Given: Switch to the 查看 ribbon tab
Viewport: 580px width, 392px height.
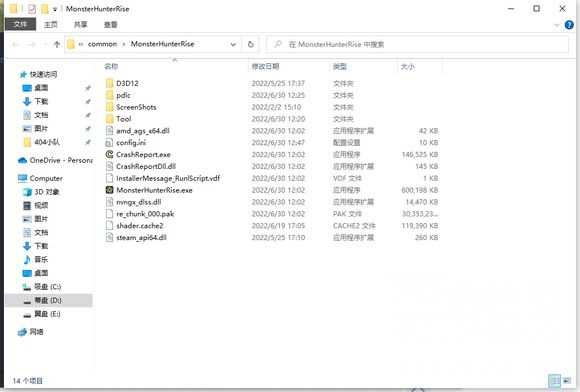Looking at the screenshot, I should 110,24.
